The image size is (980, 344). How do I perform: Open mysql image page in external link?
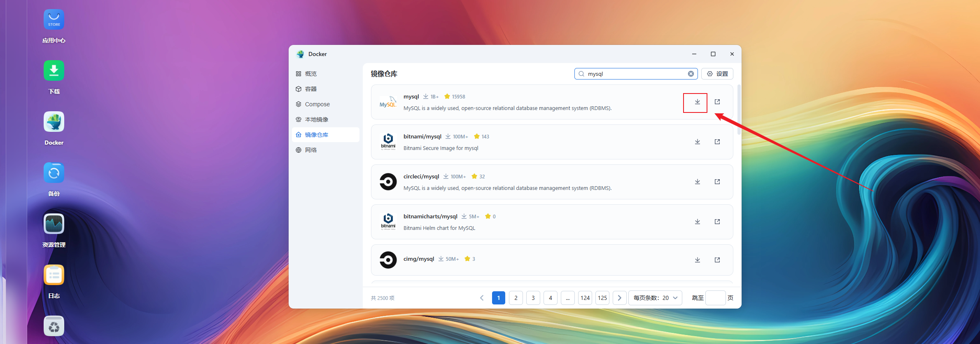(x=717, y=102)
